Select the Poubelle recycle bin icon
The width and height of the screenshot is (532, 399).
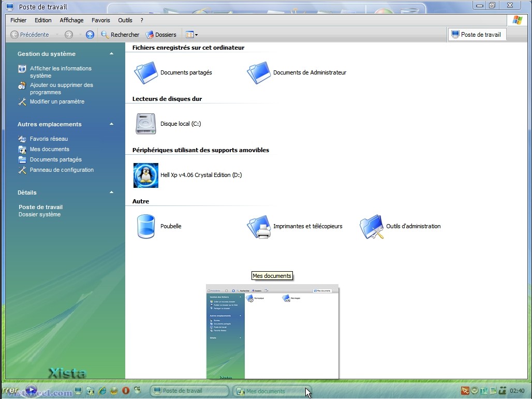tap(146, 226)
